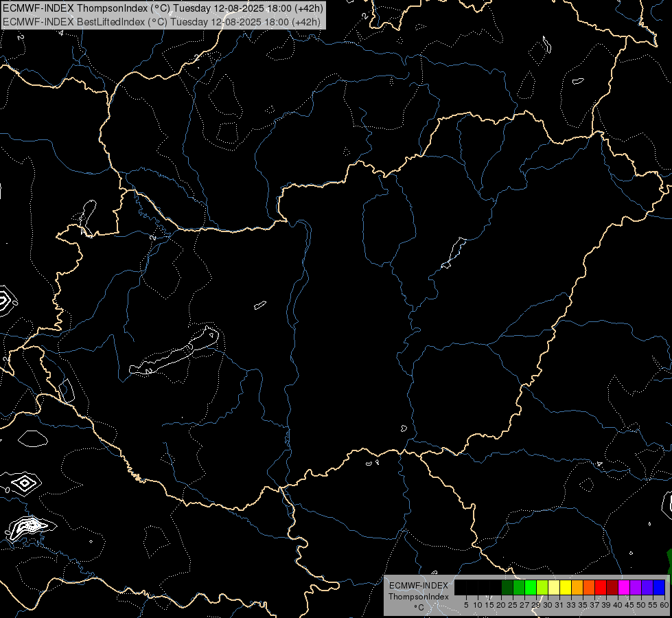672x618 pixels.
Task: Select the bright red 37–39 legend swatch
Action: [x=601, y=588]
